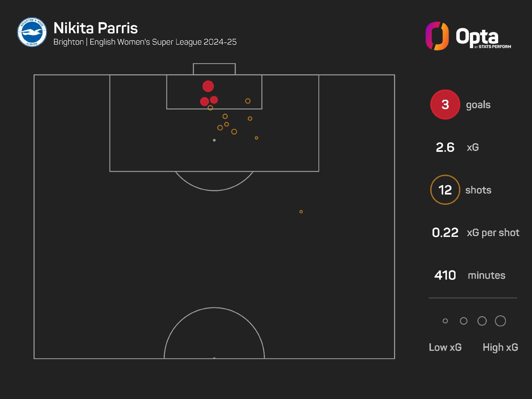
Task: Select the lone shot marker outside the box
Action: click(301, 212)
